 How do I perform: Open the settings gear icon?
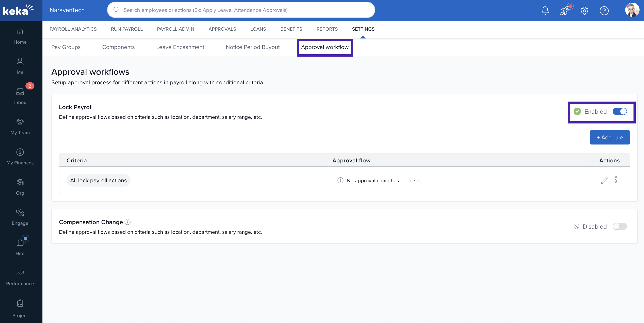tap(584, 11)
